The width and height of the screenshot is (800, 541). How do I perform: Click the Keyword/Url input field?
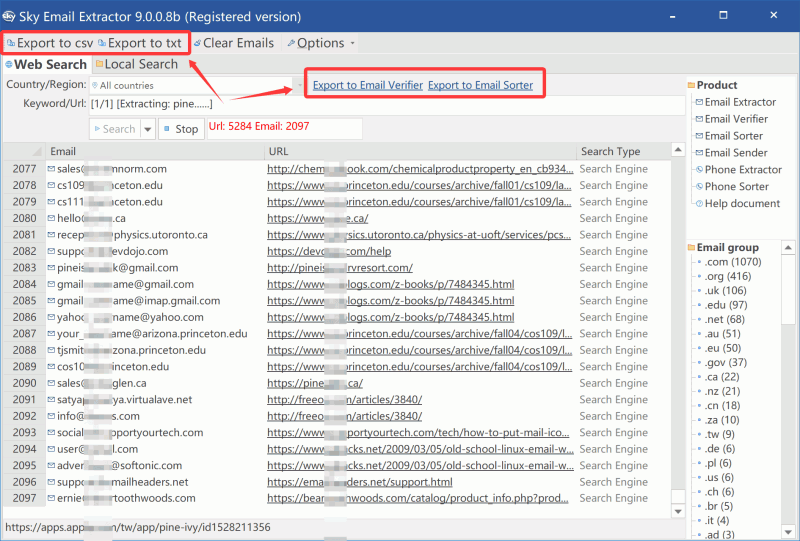[x=387, y=104]
